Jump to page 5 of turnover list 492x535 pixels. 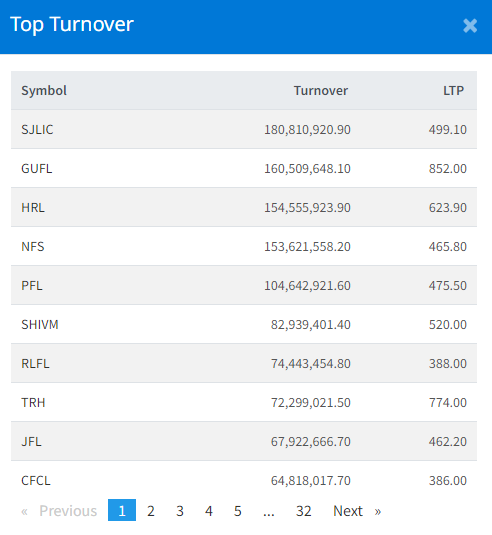238,510
